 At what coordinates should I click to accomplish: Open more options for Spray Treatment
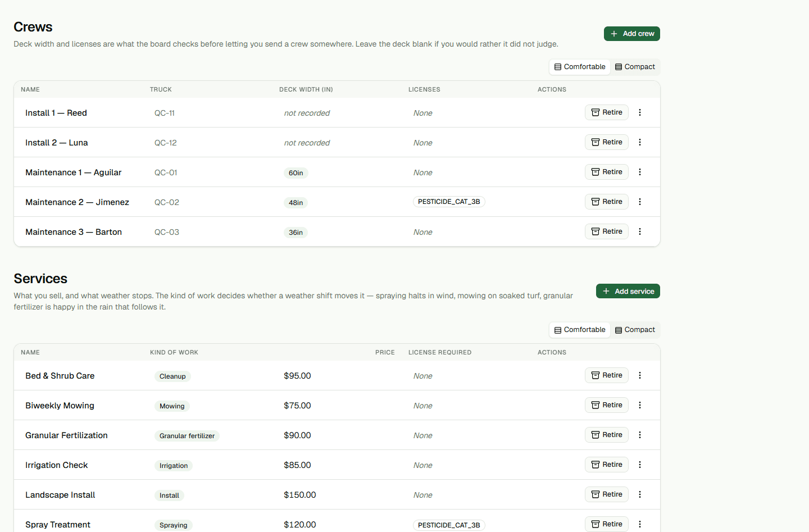click(x=640, y=524)
